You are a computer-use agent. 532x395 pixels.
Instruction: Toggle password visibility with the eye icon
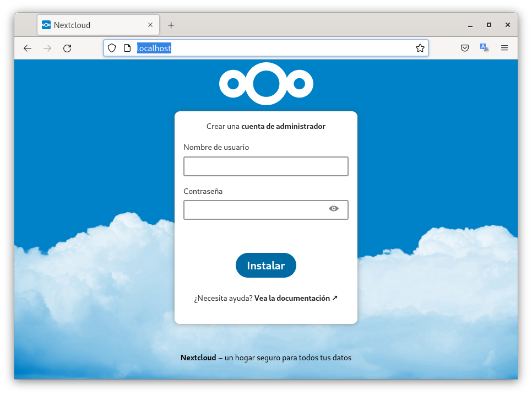(x=333, y=209)
